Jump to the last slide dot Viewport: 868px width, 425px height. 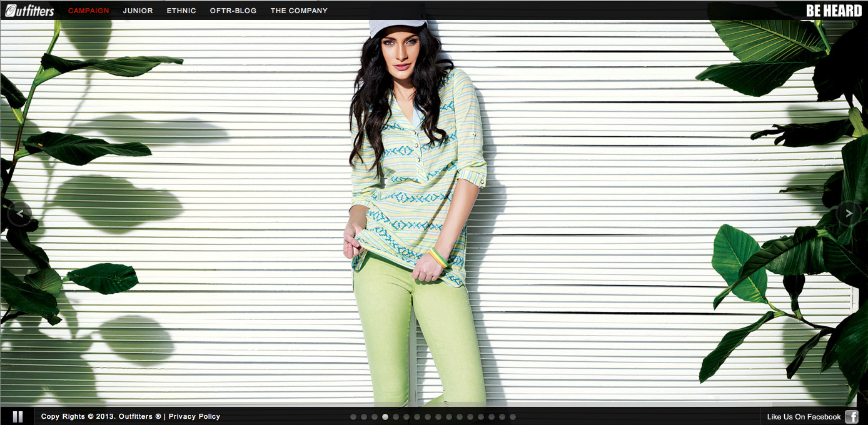(x=513, y=417)
